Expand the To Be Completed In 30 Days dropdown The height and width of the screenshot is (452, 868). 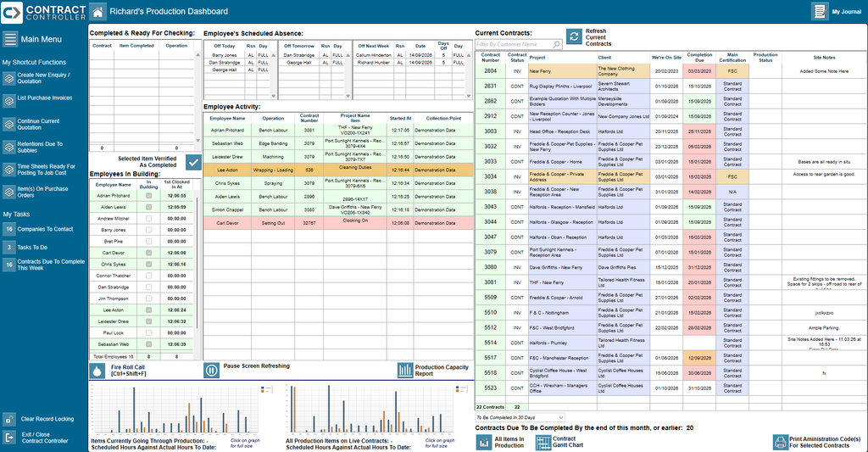coord(520,417)
